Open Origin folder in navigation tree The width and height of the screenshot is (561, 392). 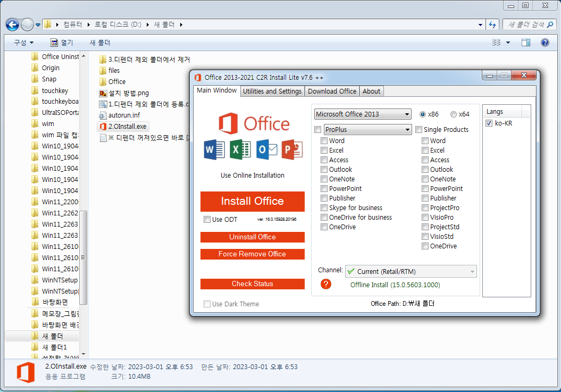[45, 68]
